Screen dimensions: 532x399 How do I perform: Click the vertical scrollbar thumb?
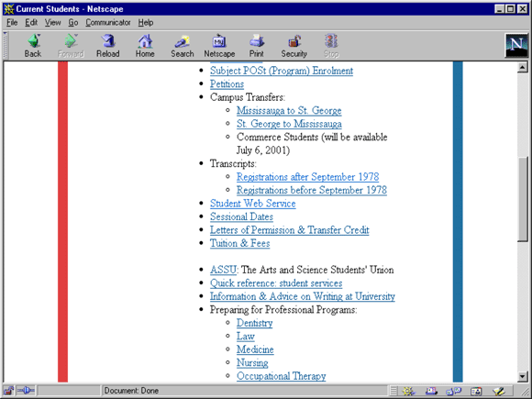tap(523, 199)
